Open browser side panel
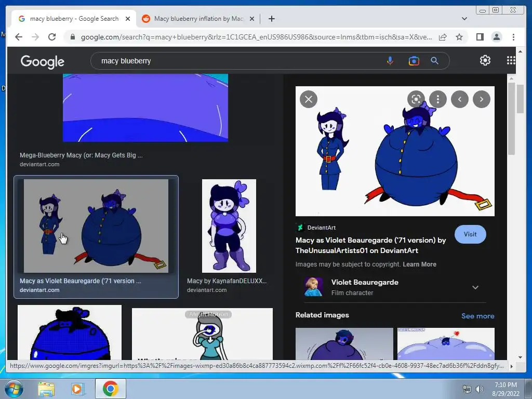 point(480,37)
